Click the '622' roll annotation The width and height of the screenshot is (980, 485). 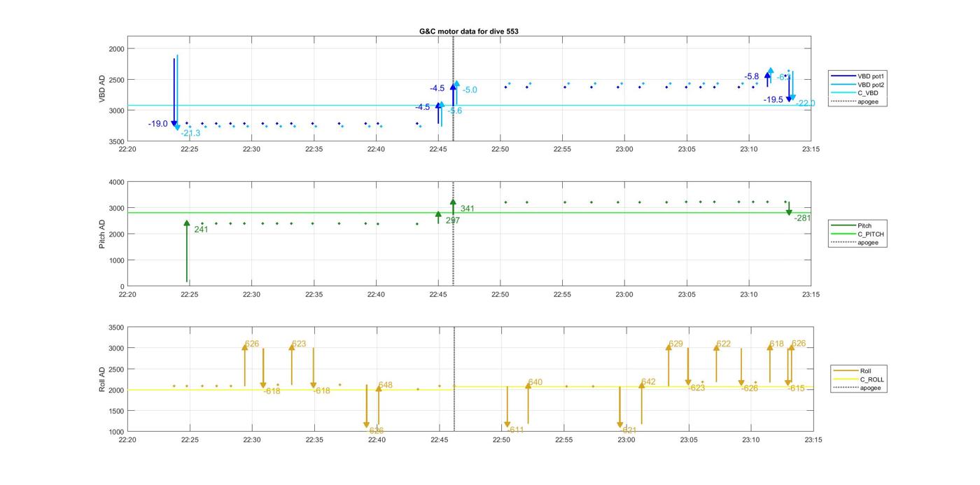[724, 344]
